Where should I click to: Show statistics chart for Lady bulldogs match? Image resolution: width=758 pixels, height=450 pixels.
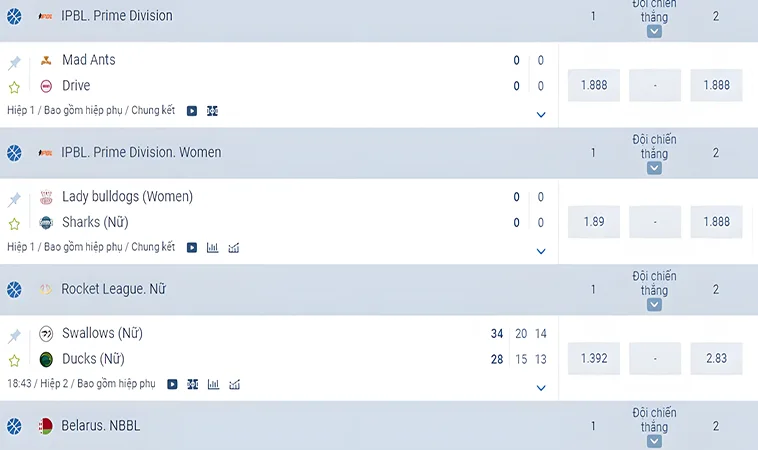point(212,248)
